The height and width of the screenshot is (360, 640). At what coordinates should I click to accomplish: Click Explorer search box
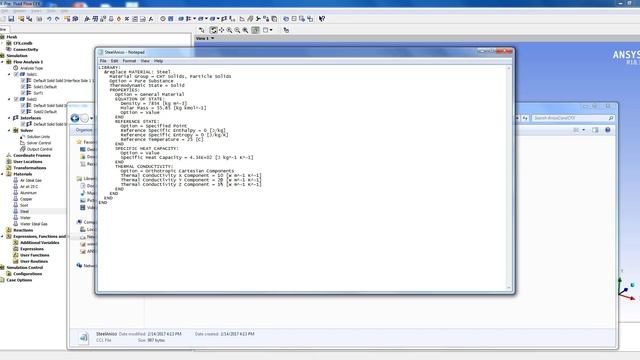point(573,118)
